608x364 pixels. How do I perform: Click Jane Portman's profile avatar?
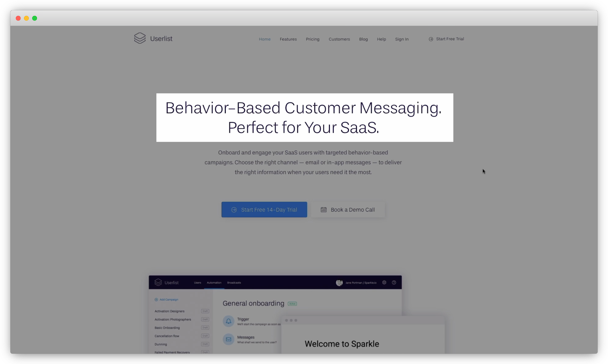(340, 283)
